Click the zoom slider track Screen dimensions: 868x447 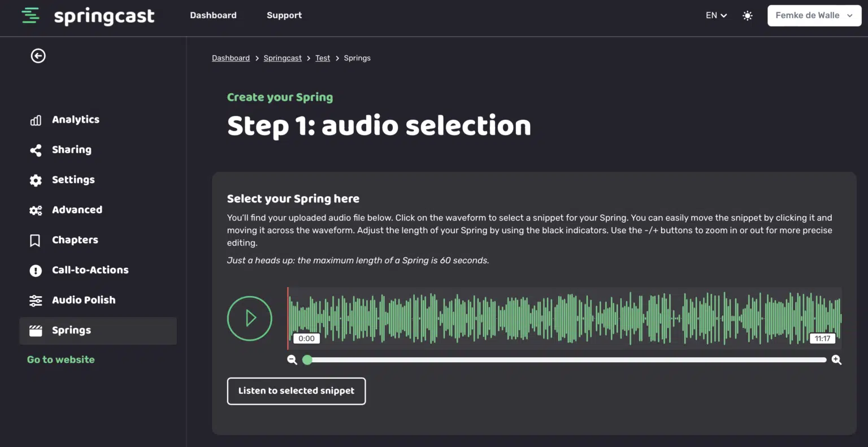point(565,360)
